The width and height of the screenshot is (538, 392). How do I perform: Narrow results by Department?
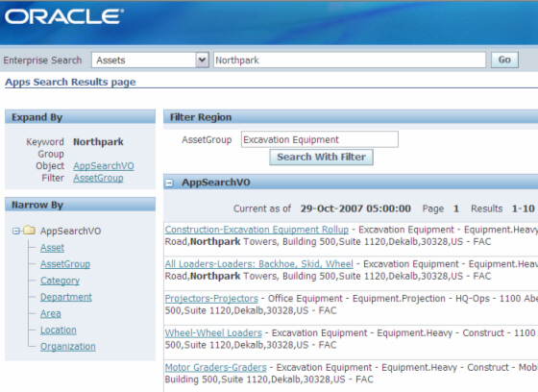pyautogui.click(x=66, y=297)
